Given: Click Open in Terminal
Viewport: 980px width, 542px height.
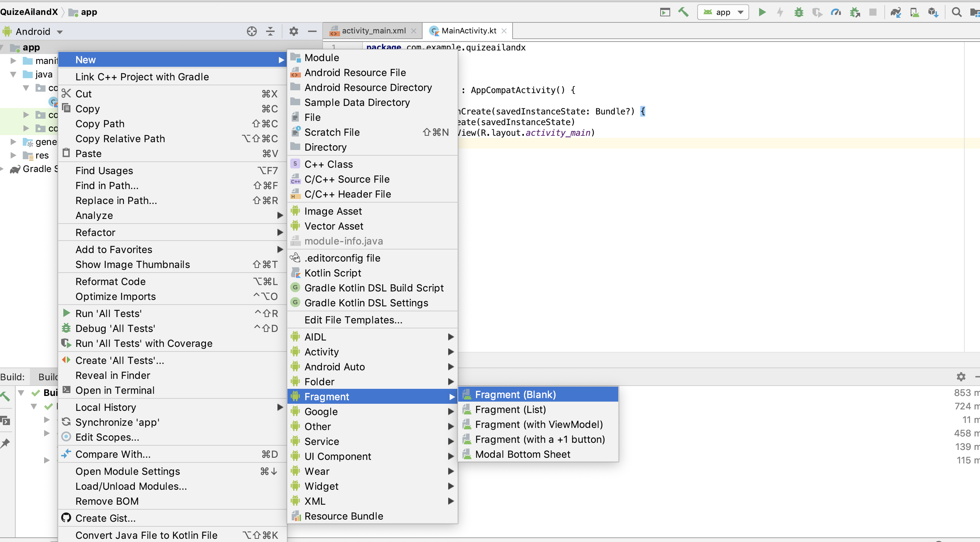Looking at the screenshot, I should (x=172, y=390).
